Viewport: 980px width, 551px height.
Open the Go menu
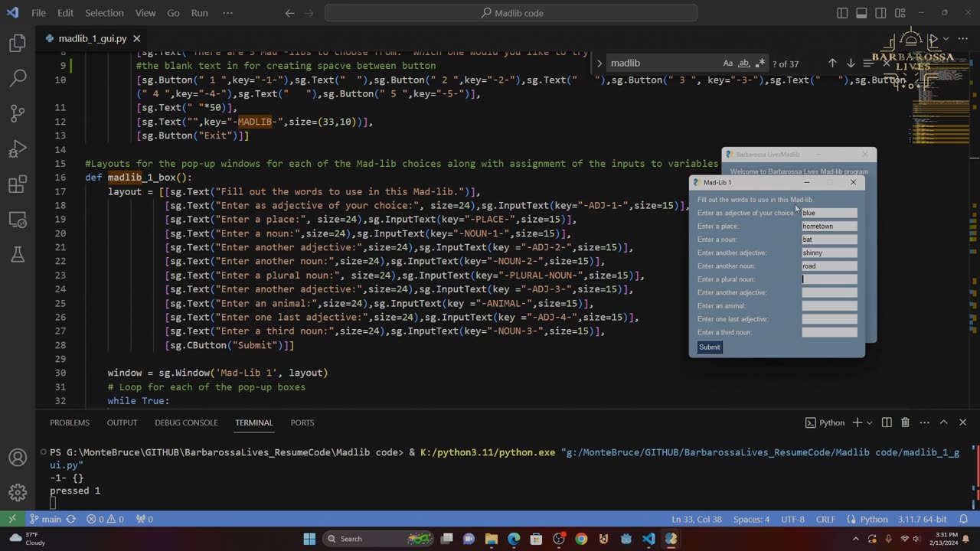click(173, 13)
